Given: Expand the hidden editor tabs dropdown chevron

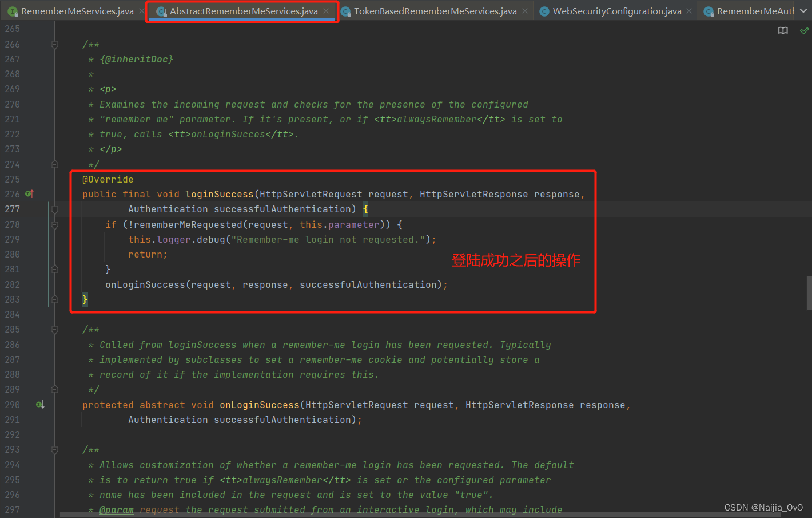Looking at the screenshot, I should point(803,11).
